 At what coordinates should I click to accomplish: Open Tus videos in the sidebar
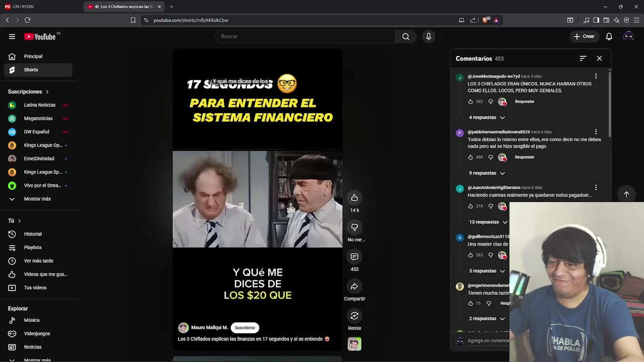38,288
